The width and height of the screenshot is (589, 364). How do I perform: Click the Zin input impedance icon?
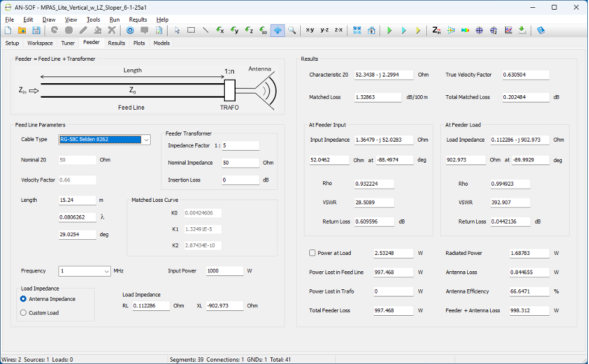pyautogui.click(x=436, y=30)
